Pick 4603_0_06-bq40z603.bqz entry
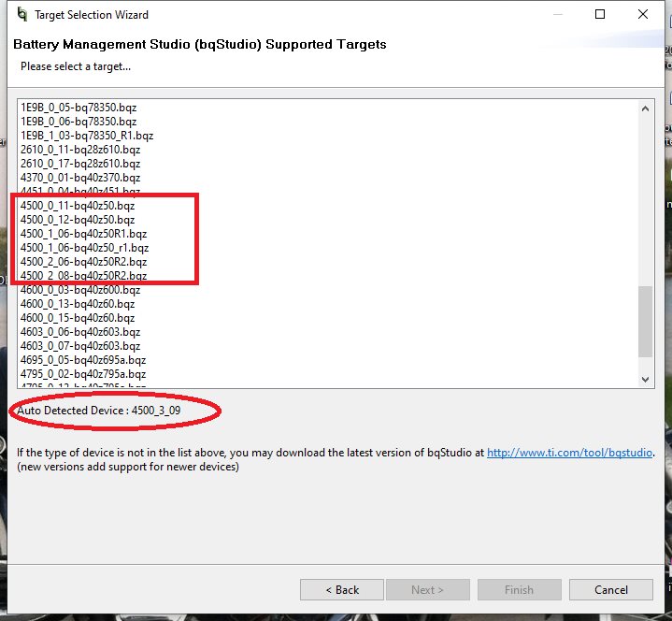 [80, 332]
